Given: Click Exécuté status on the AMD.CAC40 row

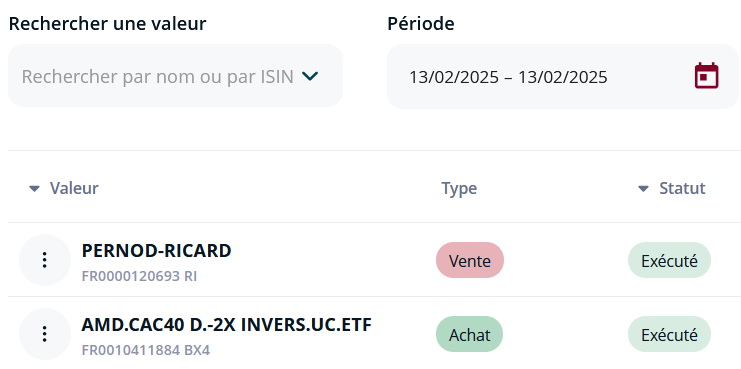Looking at the screenshot, I should pos(669,335).
